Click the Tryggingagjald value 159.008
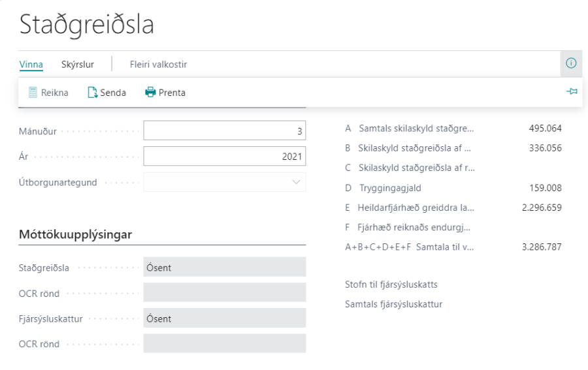Image resolution: width=588 pixels, height=370 pixels. 545,188
